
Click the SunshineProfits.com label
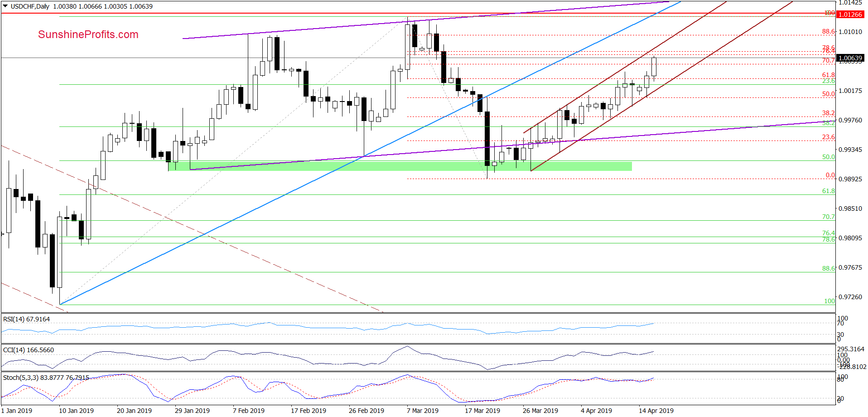[x=88, y=34]
